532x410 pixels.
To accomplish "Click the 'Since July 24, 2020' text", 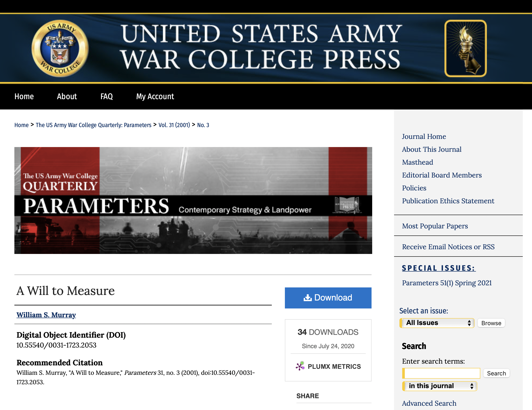I will tap(328, 346).
